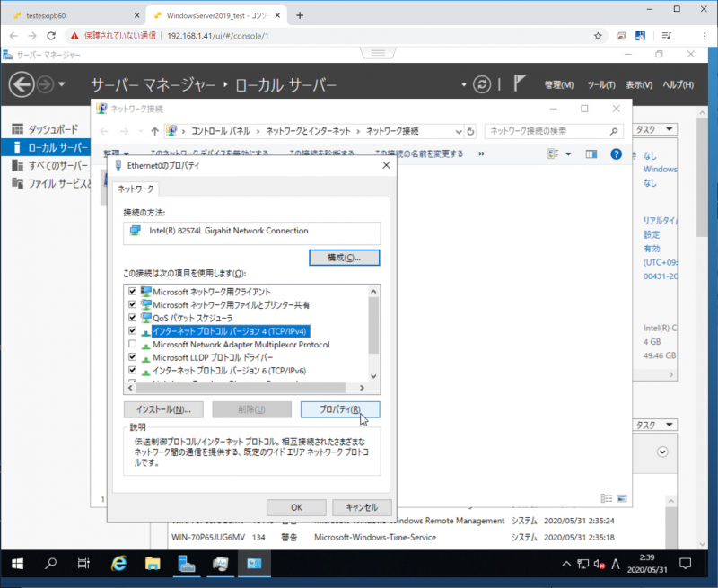
Task: Open lower タスク dropdown in Server Manager
Action: tap(655, 425)
